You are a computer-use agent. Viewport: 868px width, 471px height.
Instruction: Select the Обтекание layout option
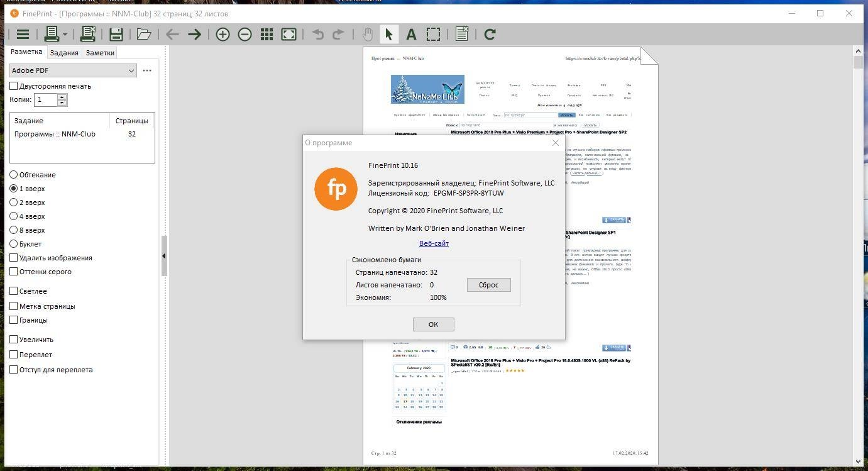(14, 175)
